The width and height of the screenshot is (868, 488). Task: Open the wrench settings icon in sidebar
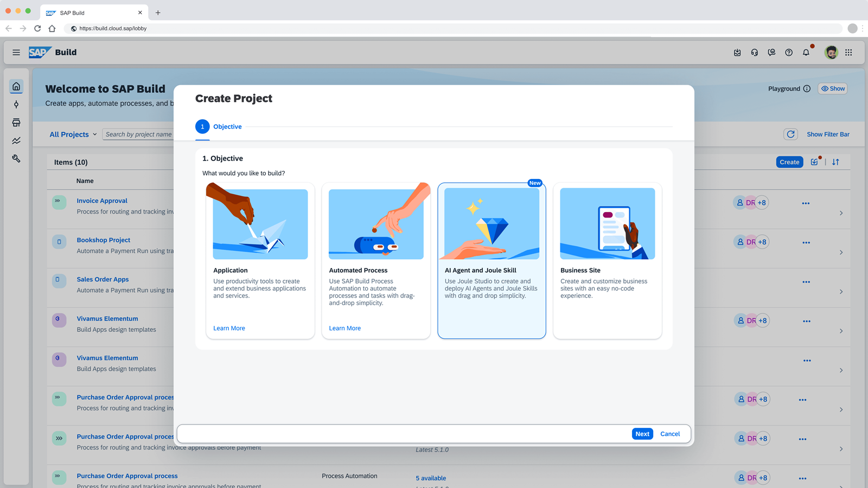click(16, 158)
